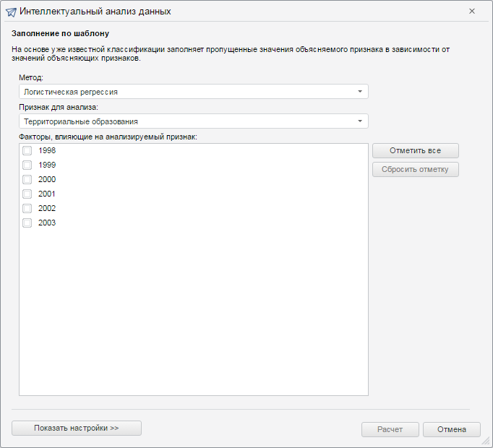
Task: Click the resize grip in the dialog corner
Action: pyautogui.click(x=487, y=442)
